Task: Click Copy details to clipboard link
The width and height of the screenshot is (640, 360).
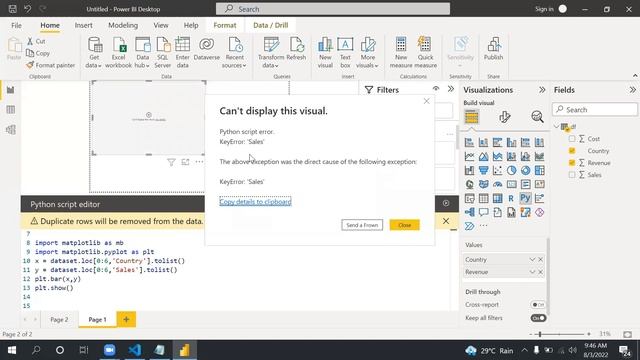Action: coord(255,202)
